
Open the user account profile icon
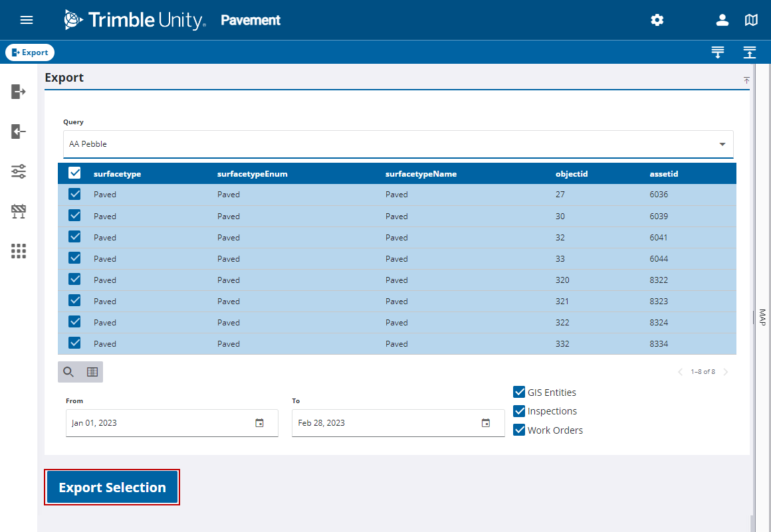click(x=722, y=20)
